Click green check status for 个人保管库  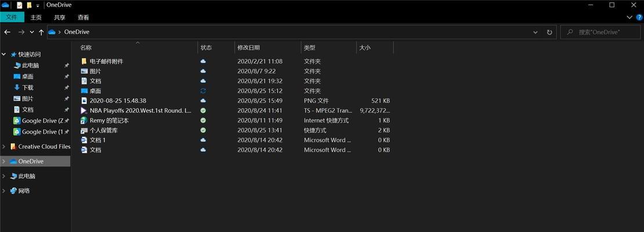pyautogui.click(x=203, y=130)
